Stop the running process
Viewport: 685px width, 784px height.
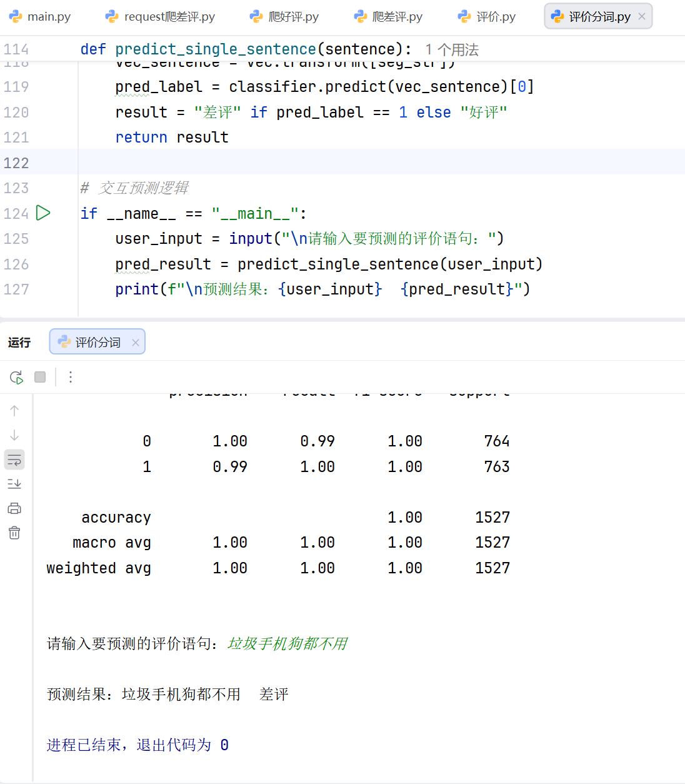40,377
